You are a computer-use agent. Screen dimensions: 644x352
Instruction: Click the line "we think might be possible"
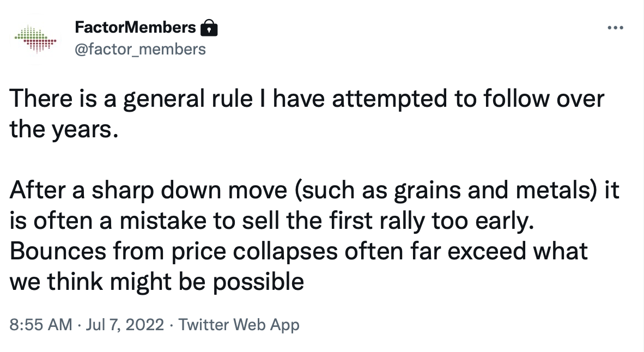coord(156,282)
